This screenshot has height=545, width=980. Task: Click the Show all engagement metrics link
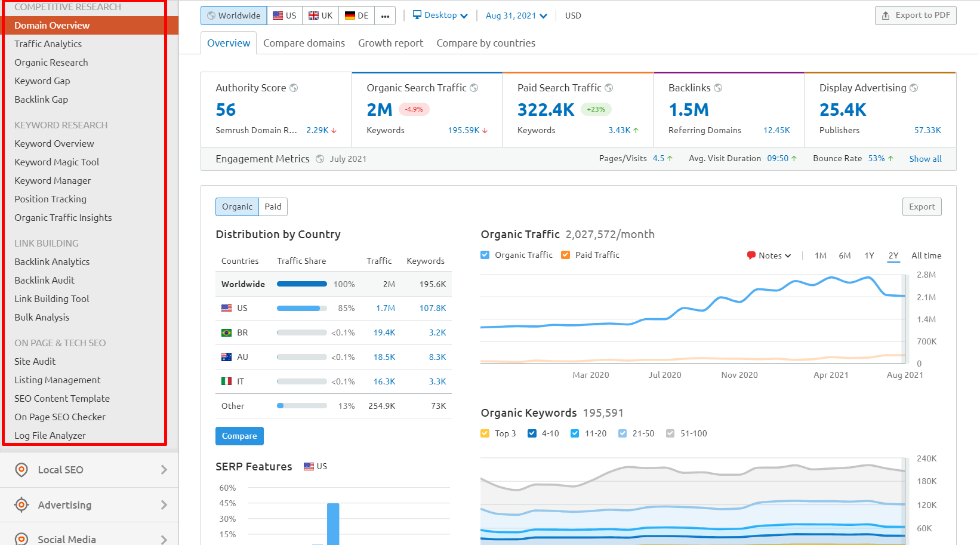point(924,158)
